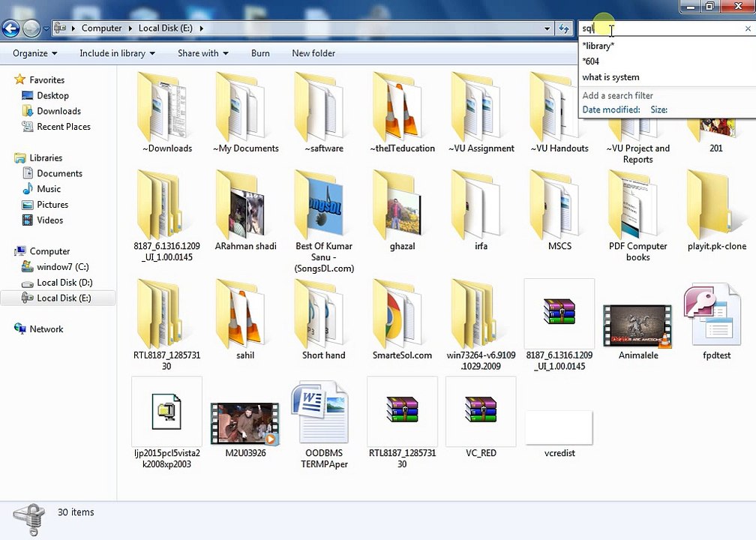Select the M2U03926 video thumbnail

click(245, 424)
